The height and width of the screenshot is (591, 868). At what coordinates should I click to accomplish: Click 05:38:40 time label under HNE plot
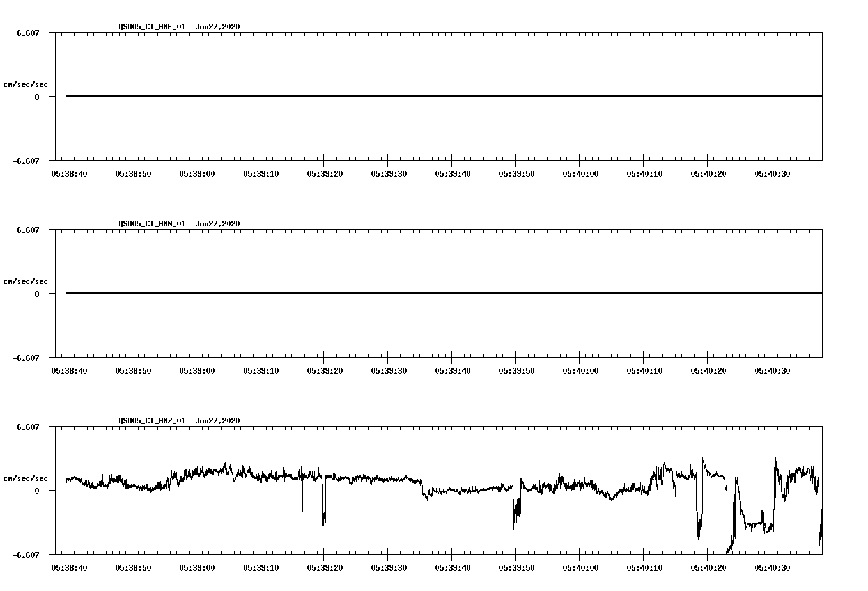tap(69, 174)
